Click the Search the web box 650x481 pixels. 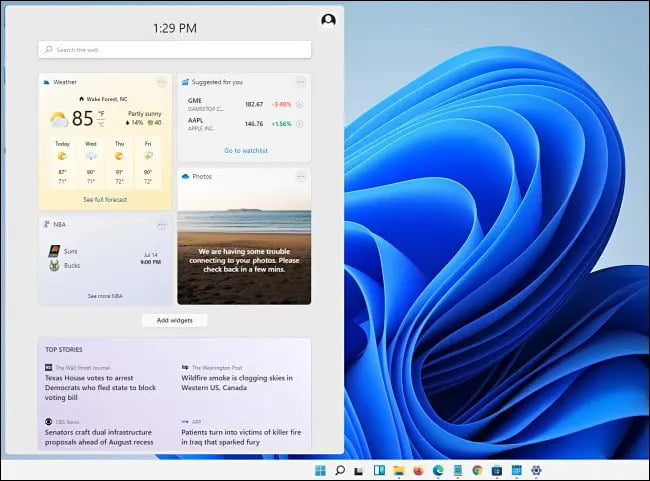[175, 49]
